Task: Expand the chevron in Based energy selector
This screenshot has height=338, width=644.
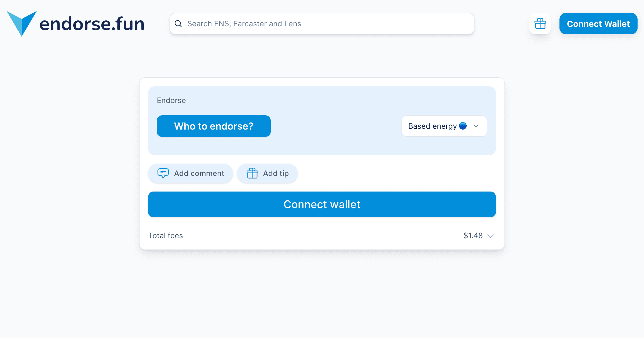Action: click(476, 126)
